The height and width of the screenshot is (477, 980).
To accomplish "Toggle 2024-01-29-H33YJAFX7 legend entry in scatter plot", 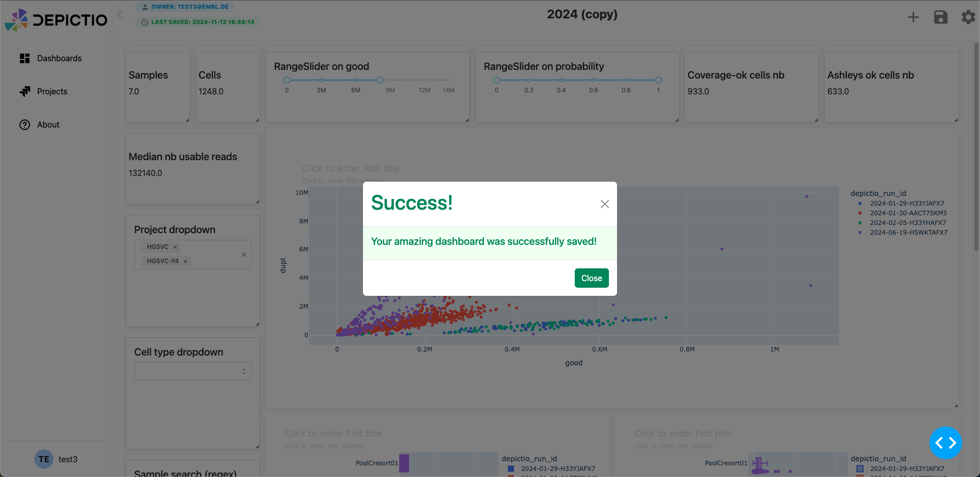I will click(x=906, y=204).
